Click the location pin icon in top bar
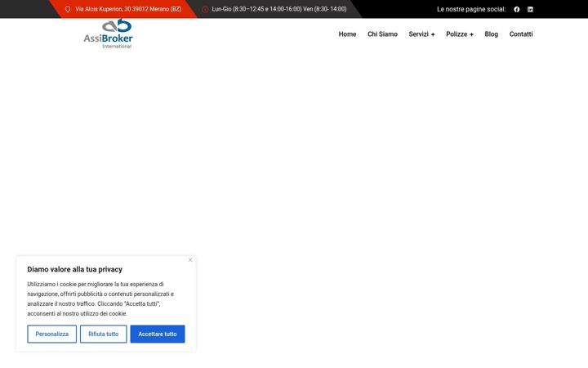588x368 pixels. click(x=68, y=9)
